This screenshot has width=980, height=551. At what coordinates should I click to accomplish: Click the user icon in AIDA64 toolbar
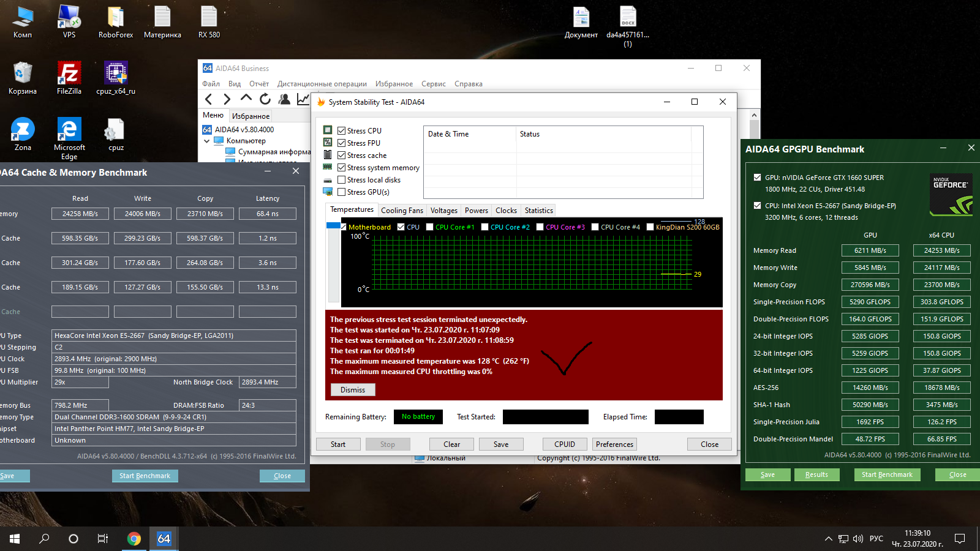point(284,99)
